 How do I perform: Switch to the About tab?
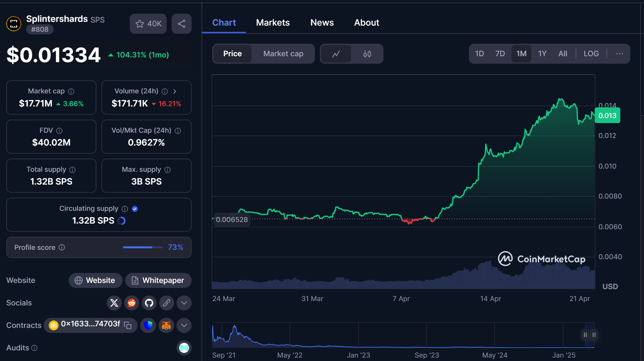pyautogui.click(x=367, y=22)
